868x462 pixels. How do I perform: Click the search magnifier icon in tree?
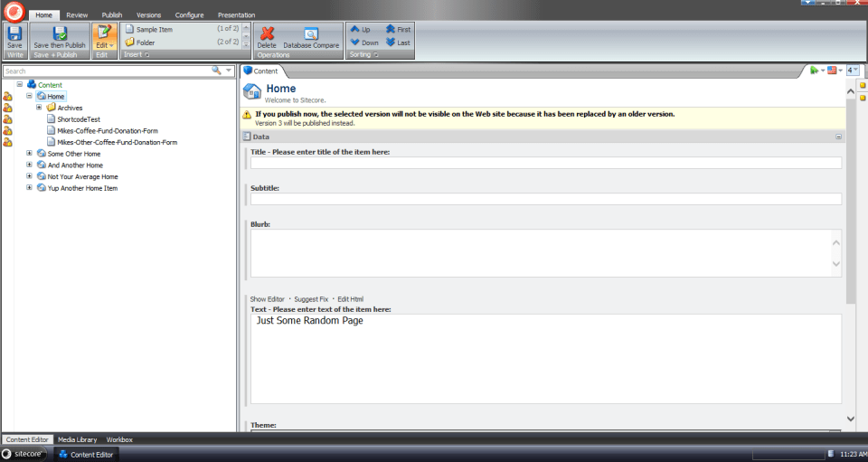[216, 71]
